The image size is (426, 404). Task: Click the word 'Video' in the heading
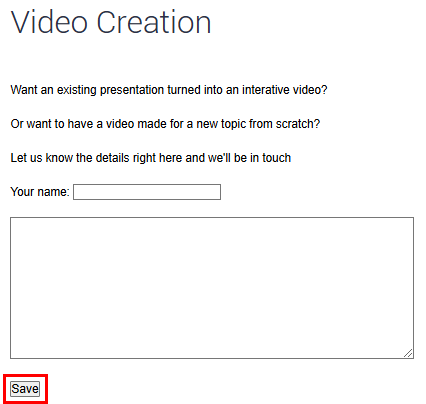[49, 22]
